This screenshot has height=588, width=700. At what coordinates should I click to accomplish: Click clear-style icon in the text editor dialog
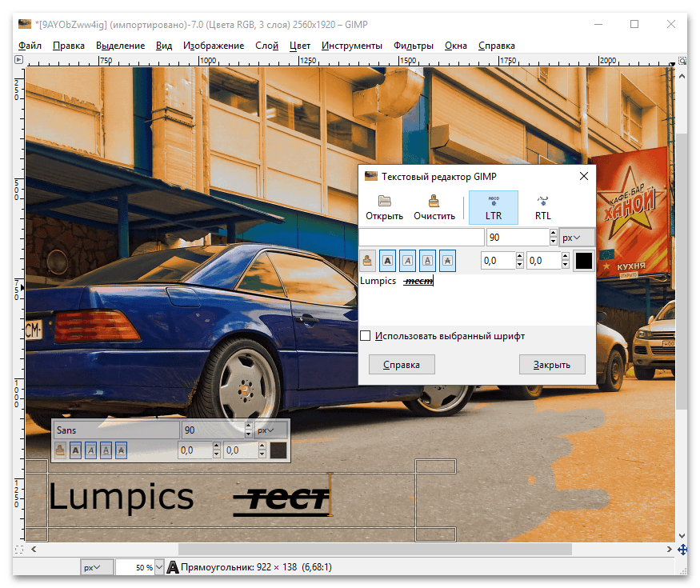pyautogui.click(x=367, y=260)
